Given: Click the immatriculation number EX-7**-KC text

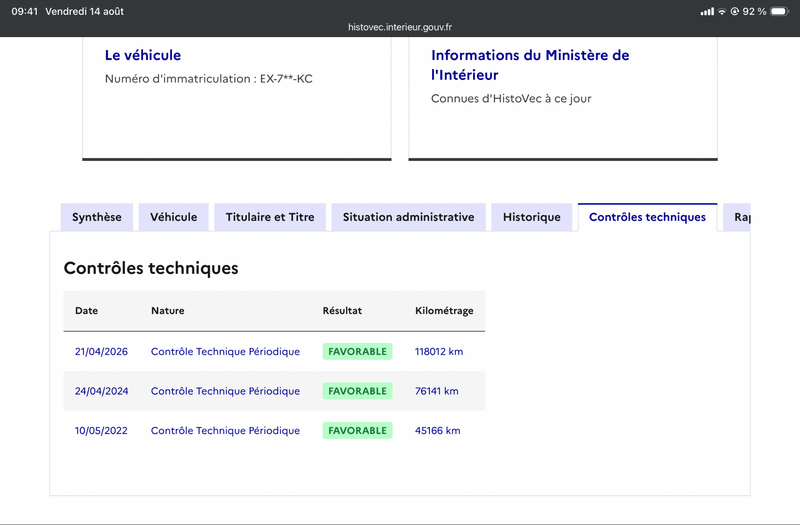Looking at the screenshot, I should [286, 79].
